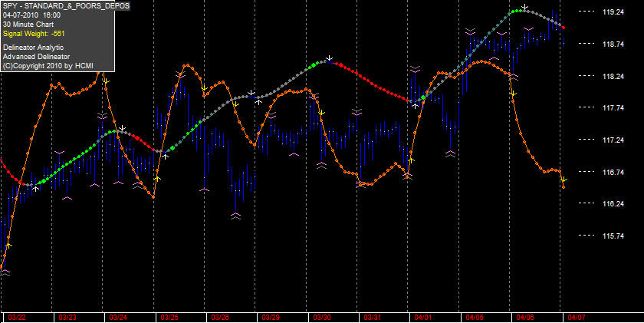Select the 04/07 date label
Viewport: 644px width, 323px height.
point(576,318)
